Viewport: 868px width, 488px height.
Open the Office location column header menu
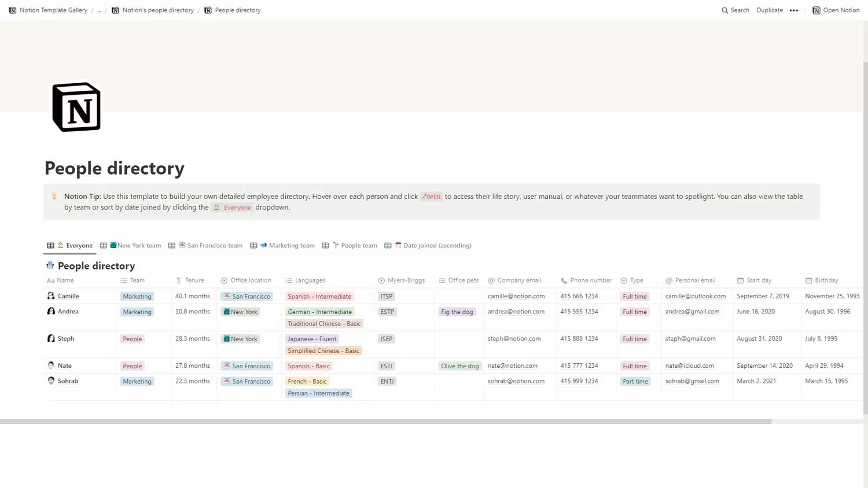tap(249, 280)
